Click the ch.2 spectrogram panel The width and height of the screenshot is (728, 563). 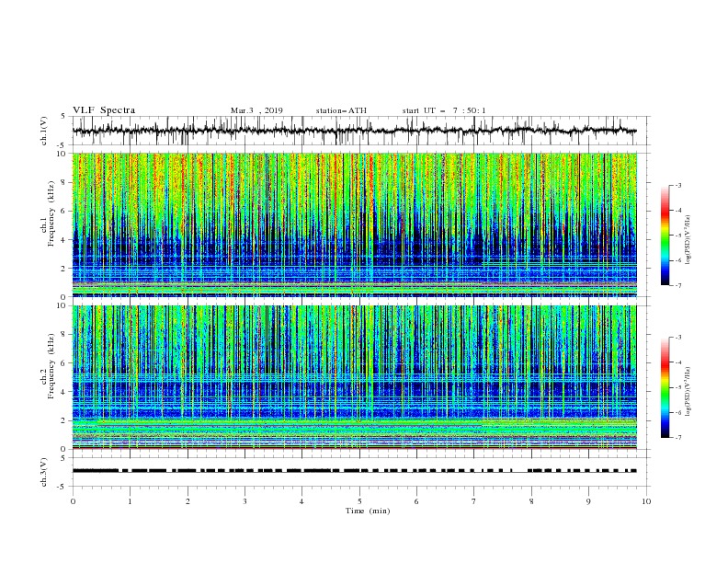(355, 377)
